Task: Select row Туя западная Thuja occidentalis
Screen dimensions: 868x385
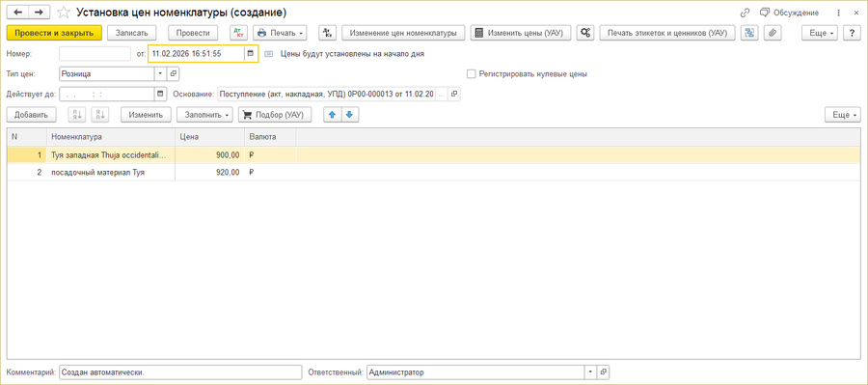Action: click(434, 155)
